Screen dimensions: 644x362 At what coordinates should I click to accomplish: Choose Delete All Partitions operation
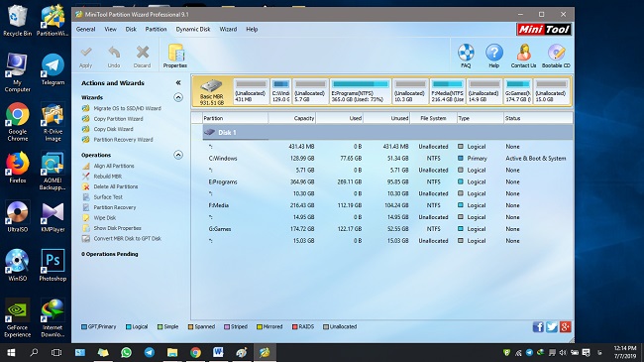click(x=110, y=186)
